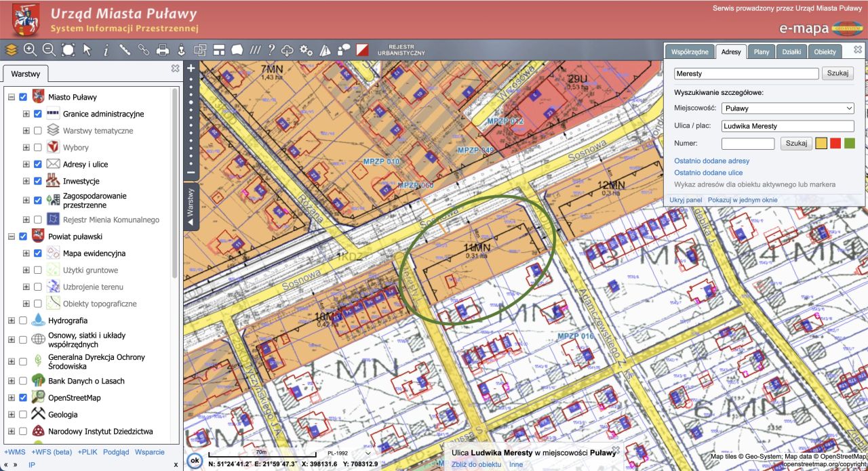Click Szukaj next to Meresty field

point(837,73)
